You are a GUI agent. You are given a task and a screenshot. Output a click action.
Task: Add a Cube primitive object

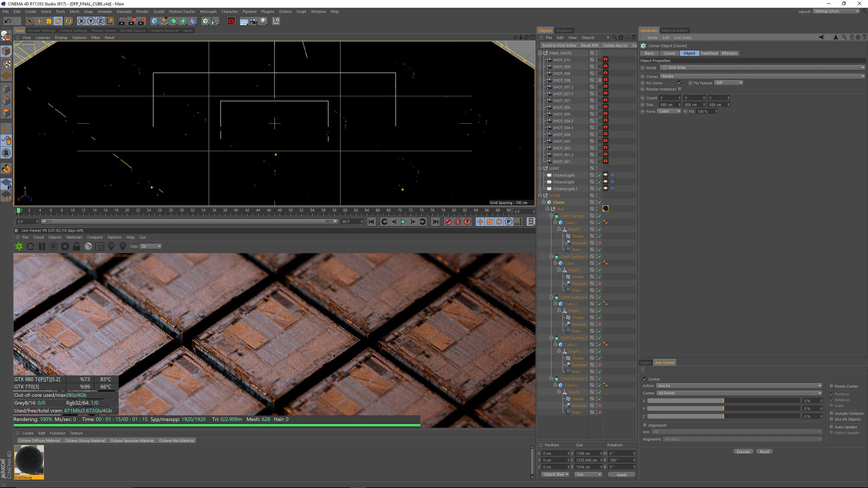155,21
